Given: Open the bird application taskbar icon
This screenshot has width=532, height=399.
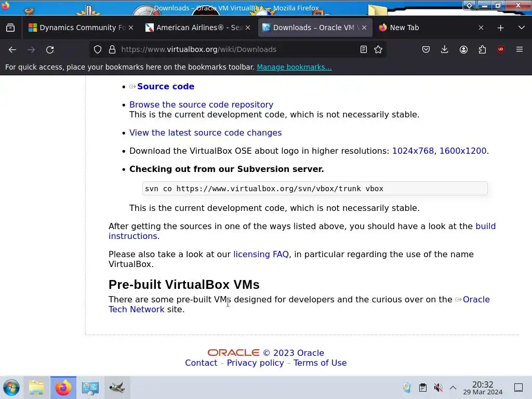Looking at the screenshot, I should pos(117,388).
